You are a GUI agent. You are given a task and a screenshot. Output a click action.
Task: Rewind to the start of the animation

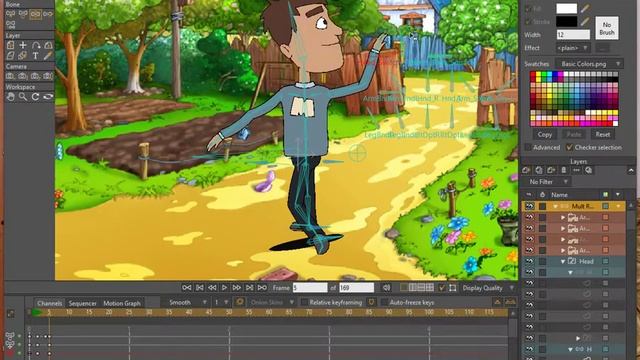pos(187,288)
